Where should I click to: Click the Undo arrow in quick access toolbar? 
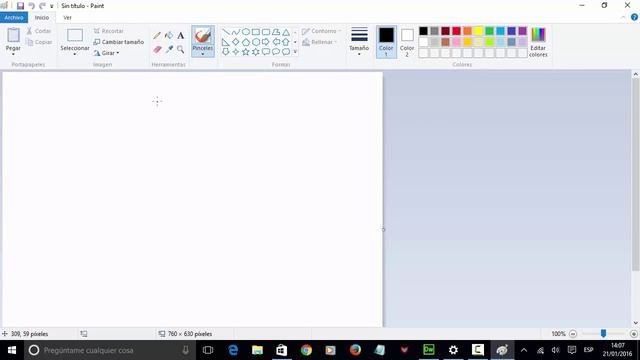pos(31,6)
